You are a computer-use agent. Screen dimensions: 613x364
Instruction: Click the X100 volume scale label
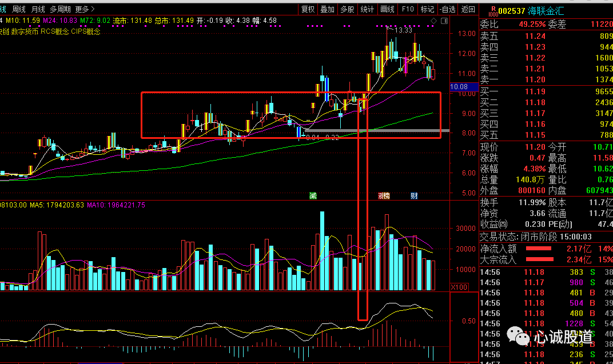[x=459, y=287]
